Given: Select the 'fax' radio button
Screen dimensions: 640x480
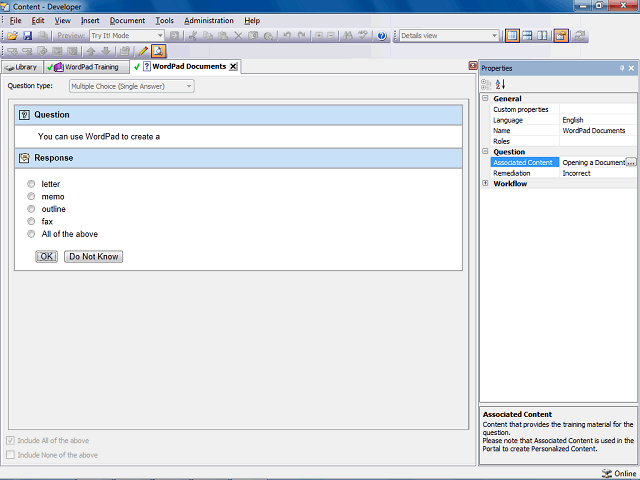Looking at the screenshot, I should click(x=31, y=221).
